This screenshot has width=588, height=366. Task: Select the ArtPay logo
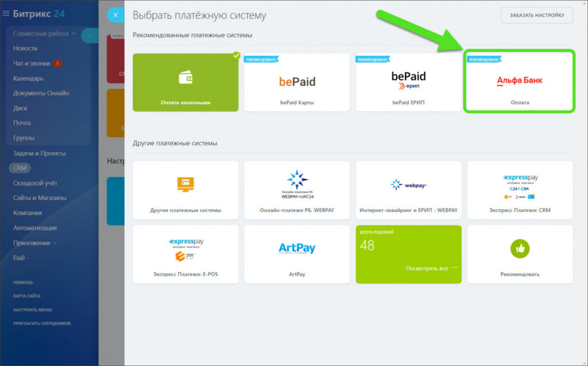pos(297,248)
